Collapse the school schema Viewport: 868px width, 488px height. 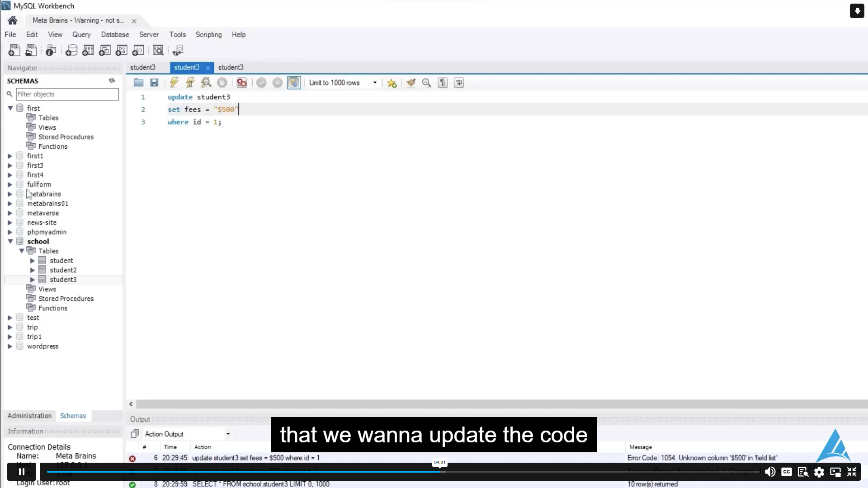point(10,241)
